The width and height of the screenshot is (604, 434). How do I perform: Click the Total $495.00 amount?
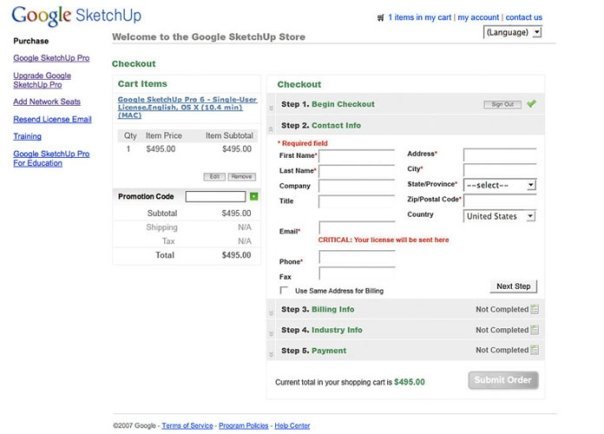236,255
